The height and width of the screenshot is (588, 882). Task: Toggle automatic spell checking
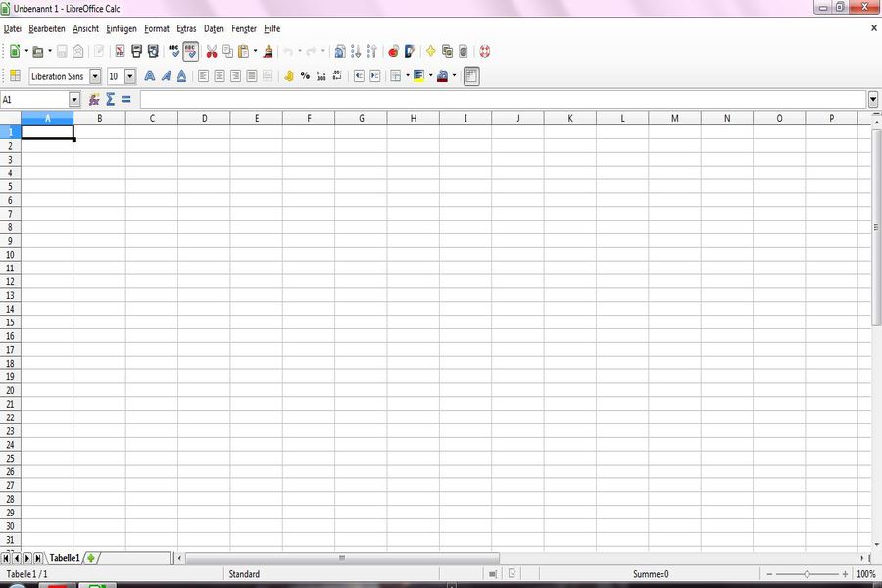tap(190, 51)
